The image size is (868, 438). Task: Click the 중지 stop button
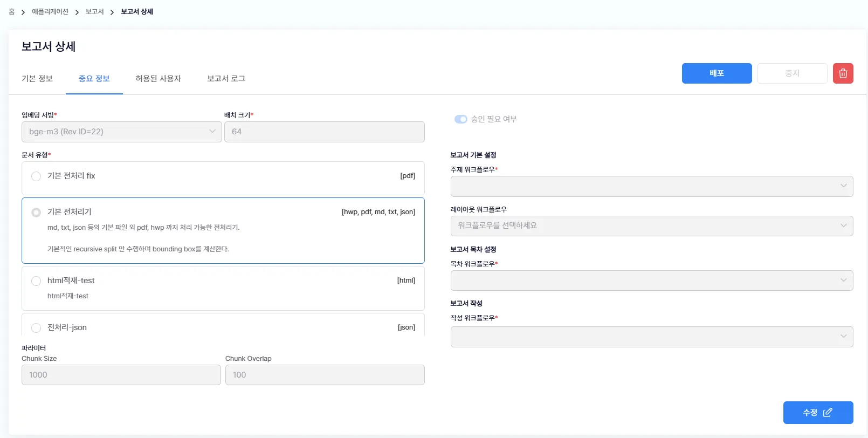point(791,73)
